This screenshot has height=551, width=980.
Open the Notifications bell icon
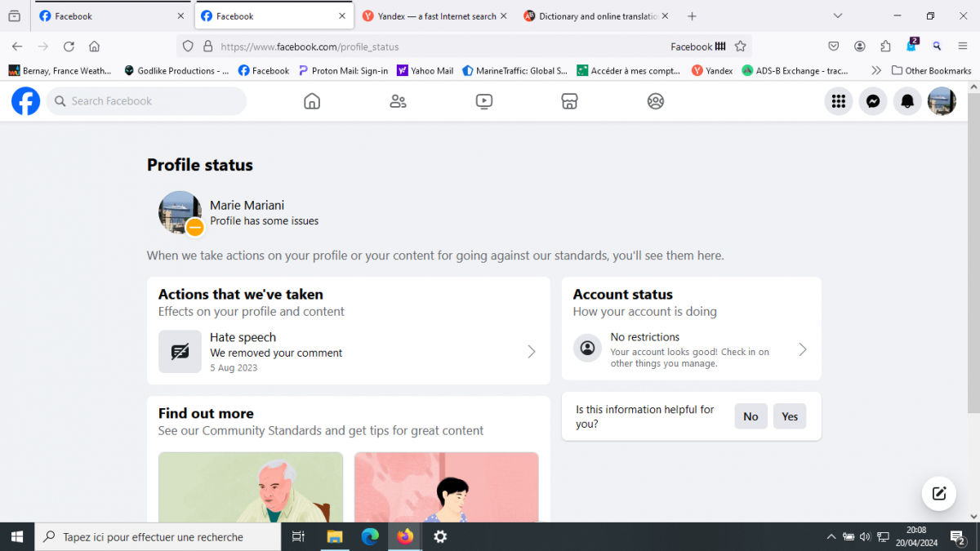point(907,101)
